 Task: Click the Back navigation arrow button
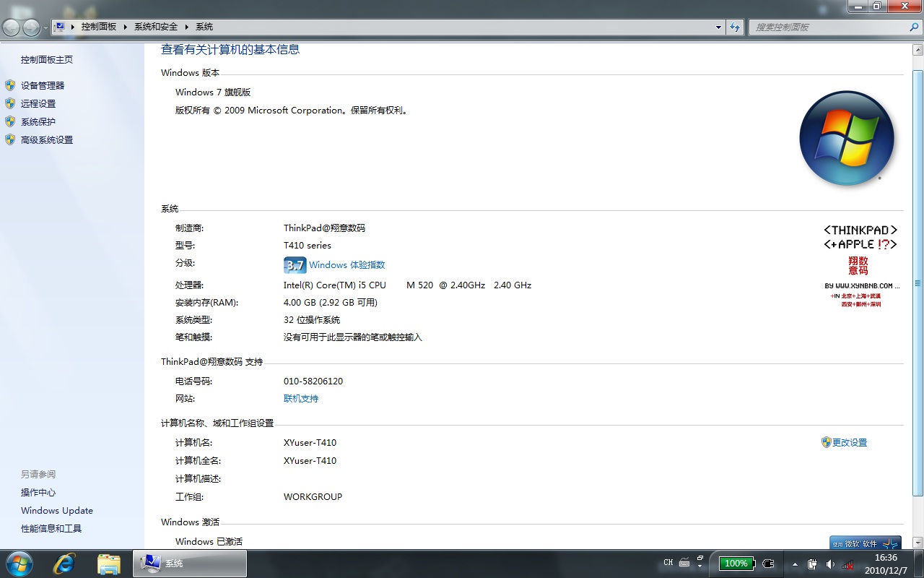12,27
